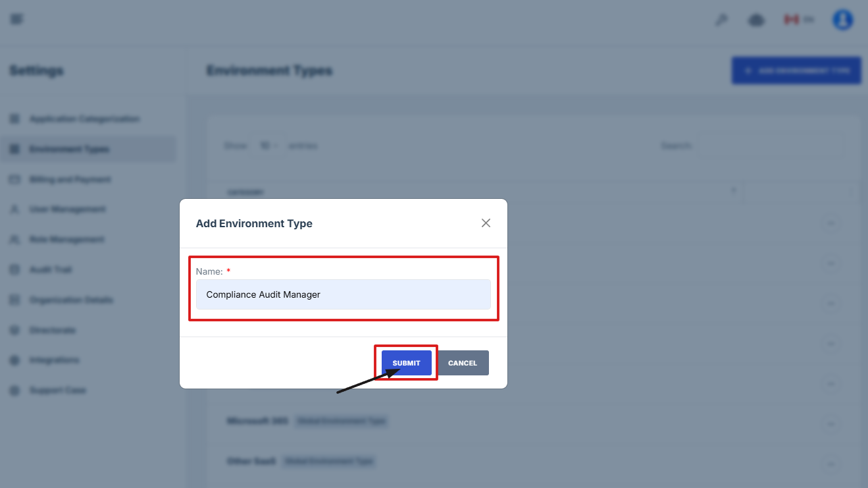
Task: Click the Integrations sidebar icon
Action: pyautogui.click(x=14, y=360)
